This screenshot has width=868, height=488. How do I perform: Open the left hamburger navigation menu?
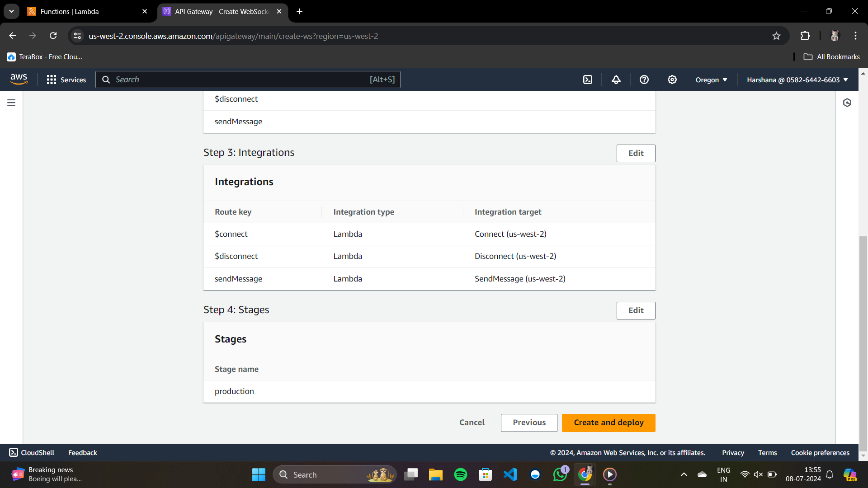[11, 103]
